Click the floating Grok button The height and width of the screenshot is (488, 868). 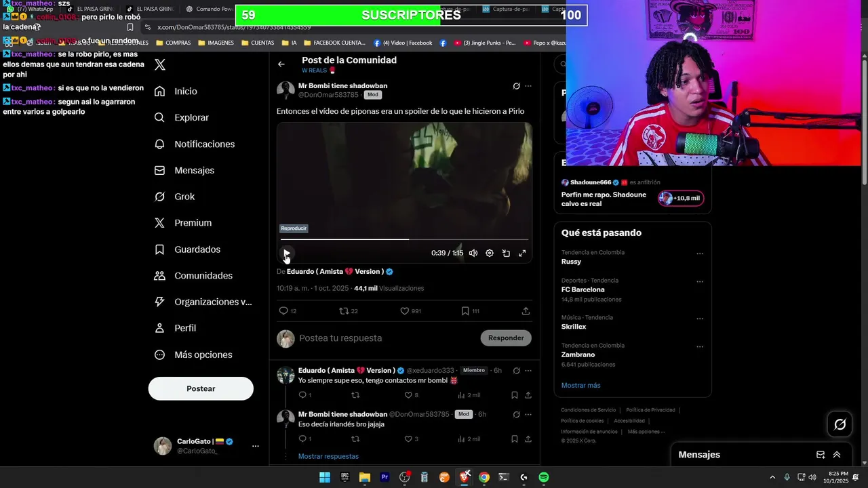coord(840,424)
